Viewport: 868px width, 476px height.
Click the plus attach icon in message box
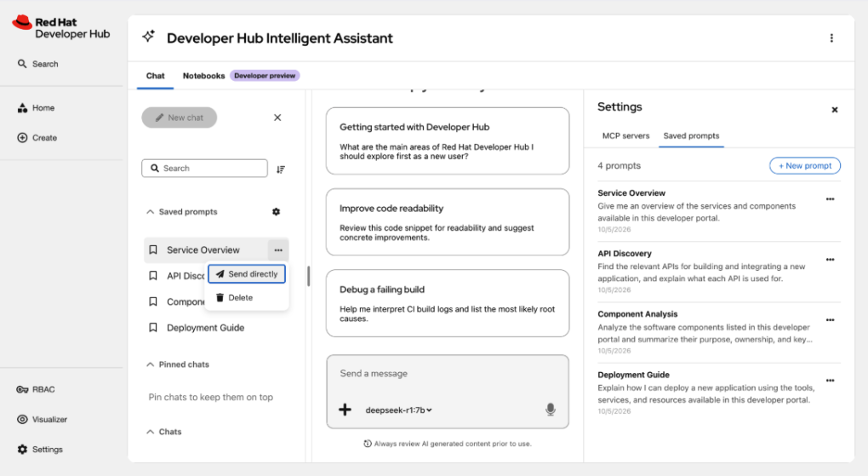click(x=345, y=410)
